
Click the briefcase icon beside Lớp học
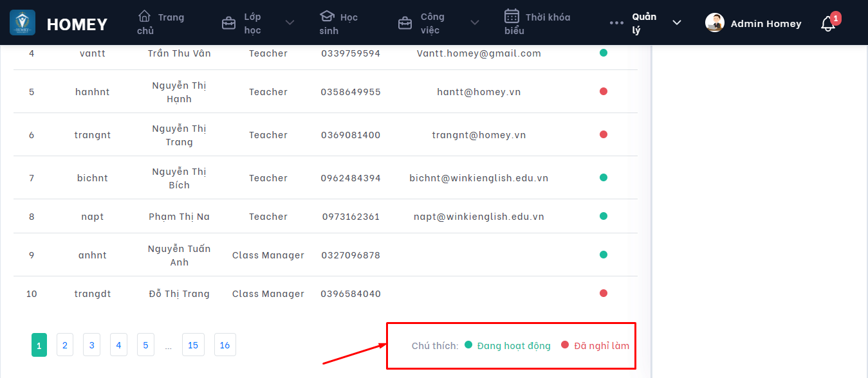pyautogui.click(x=228, y=24)
